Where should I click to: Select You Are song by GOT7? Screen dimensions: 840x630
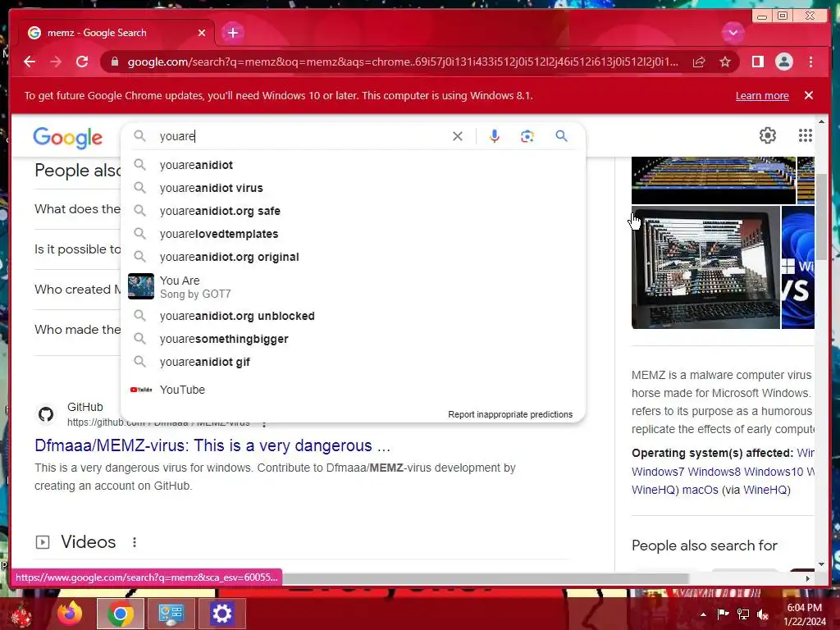[x=354, y=286]
